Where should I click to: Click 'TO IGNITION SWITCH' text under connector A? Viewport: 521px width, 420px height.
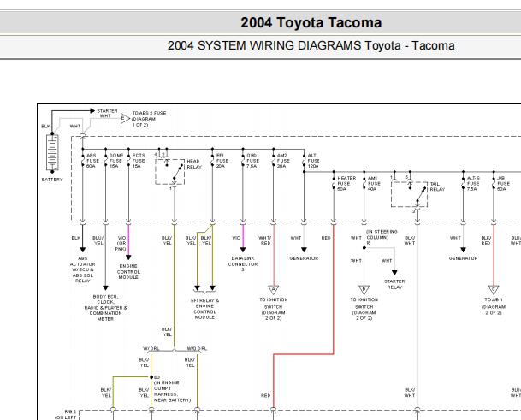(274, 303)
